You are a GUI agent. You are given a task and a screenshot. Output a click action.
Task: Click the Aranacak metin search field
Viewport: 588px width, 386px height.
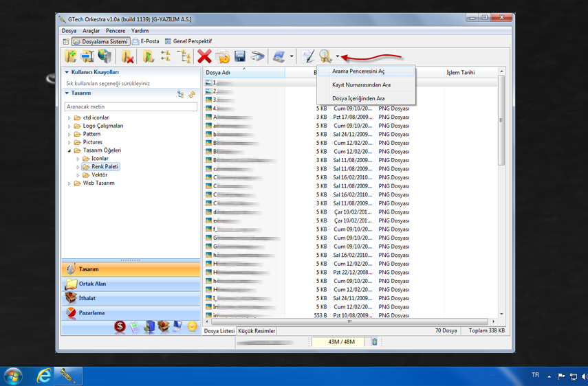pyautogui.click(x=131, y=106)
